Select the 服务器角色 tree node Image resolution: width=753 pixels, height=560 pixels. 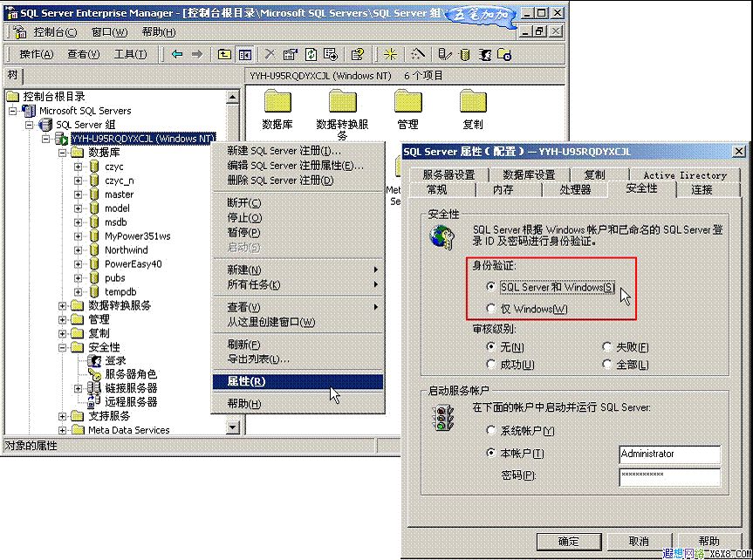[131, 374]
